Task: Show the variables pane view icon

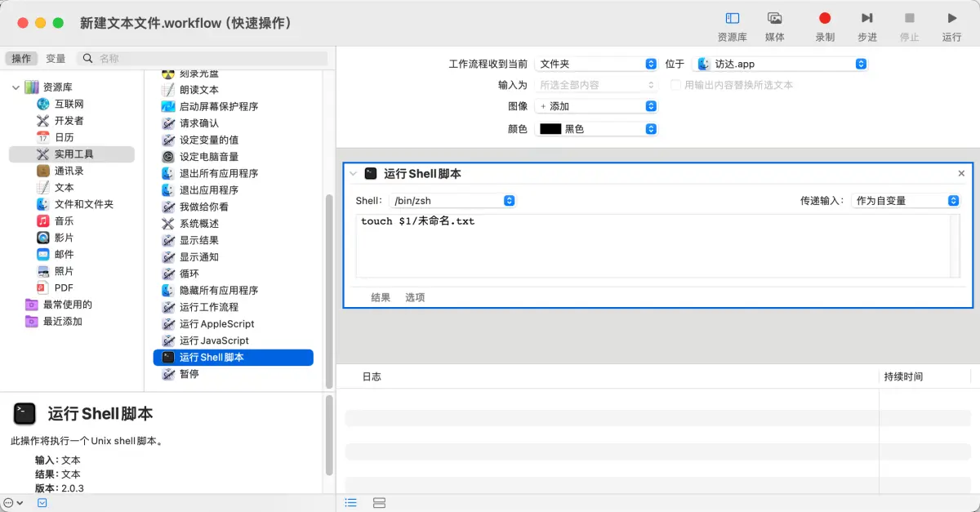Action: [379, 502]
